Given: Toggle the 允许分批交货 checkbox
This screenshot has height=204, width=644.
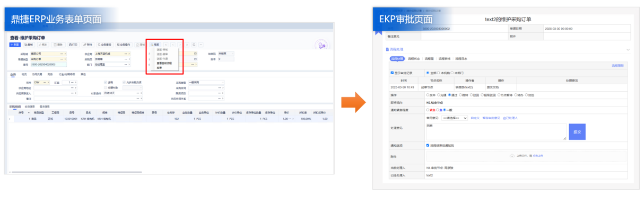Looking at the screenshot, I should coord(124,82).
